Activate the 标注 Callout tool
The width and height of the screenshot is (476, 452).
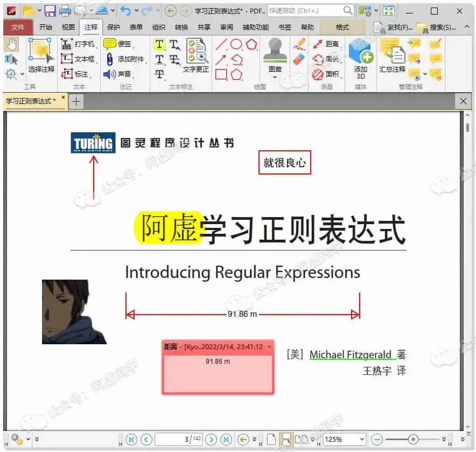76,74
